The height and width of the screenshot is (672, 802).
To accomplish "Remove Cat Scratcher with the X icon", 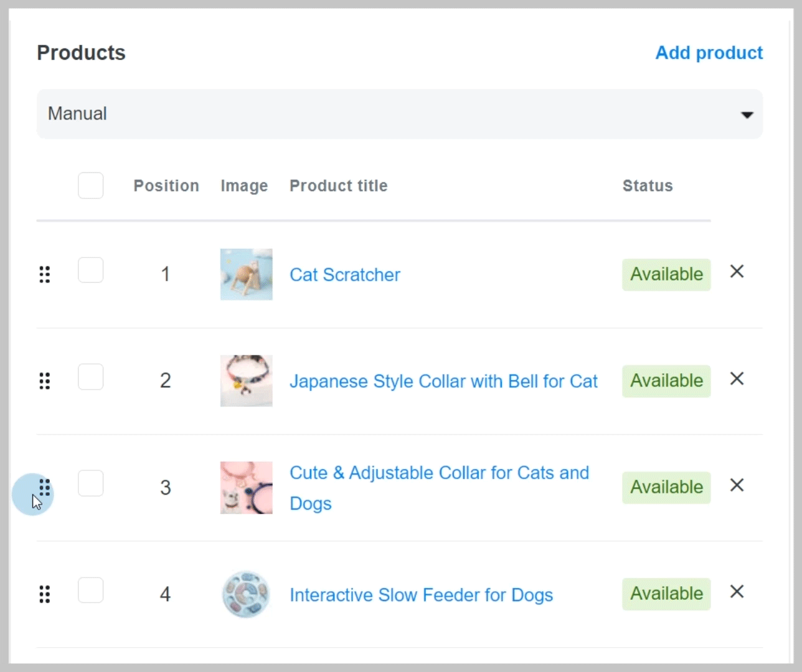I will (737, 272).
